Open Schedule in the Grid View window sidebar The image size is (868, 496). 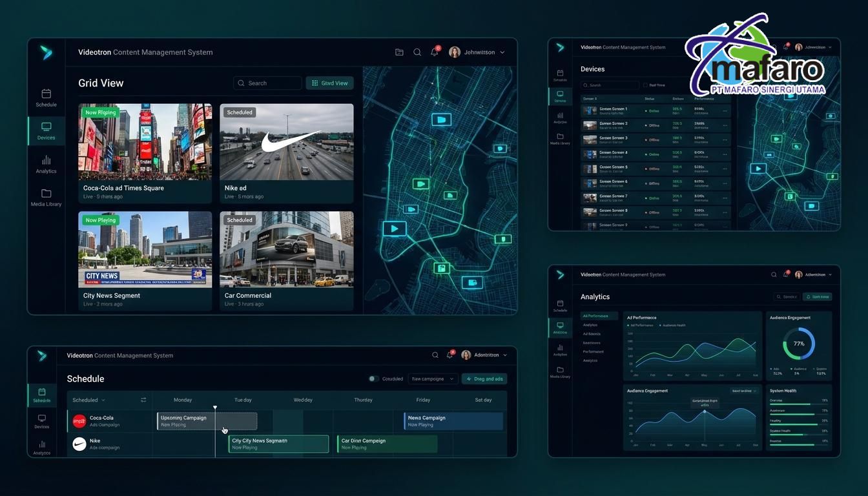(46, 98)
